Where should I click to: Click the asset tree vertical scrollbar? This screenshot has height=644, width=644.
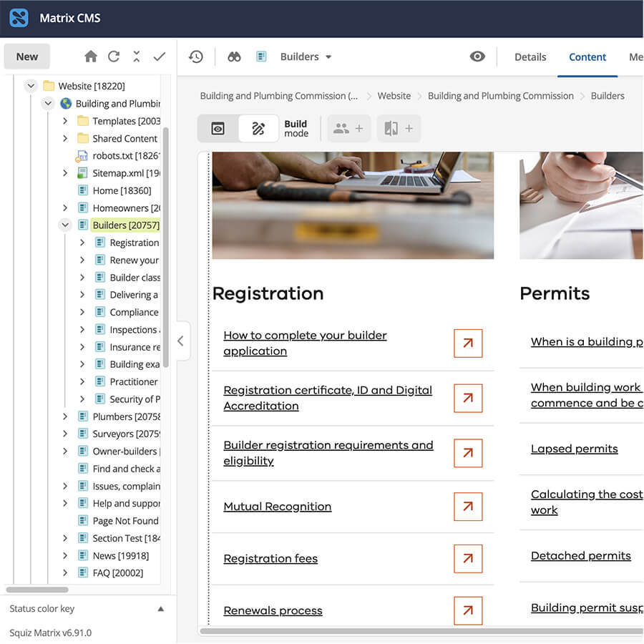click(166, 247)
